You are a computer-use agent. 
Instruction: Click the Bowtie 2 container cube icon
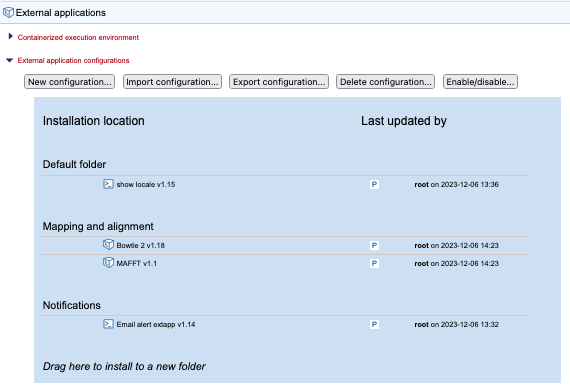coord(108,245)
